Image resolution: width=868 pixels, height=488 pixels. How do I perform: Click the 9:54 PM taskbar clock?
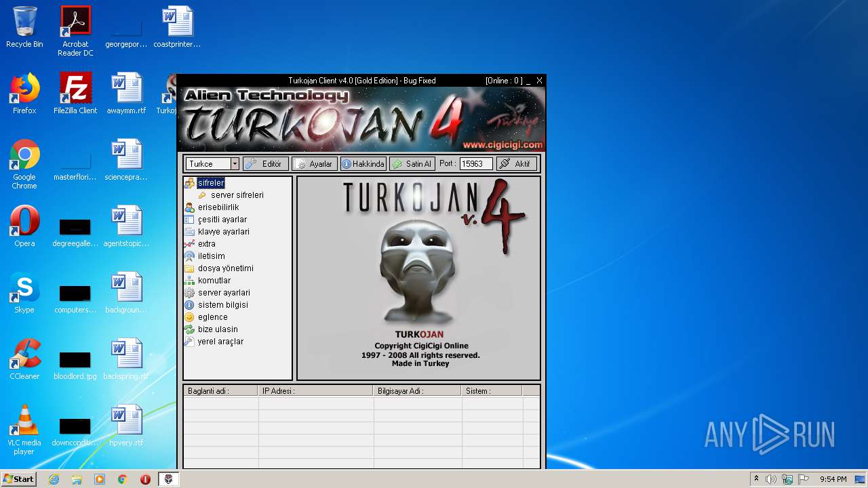833,479
